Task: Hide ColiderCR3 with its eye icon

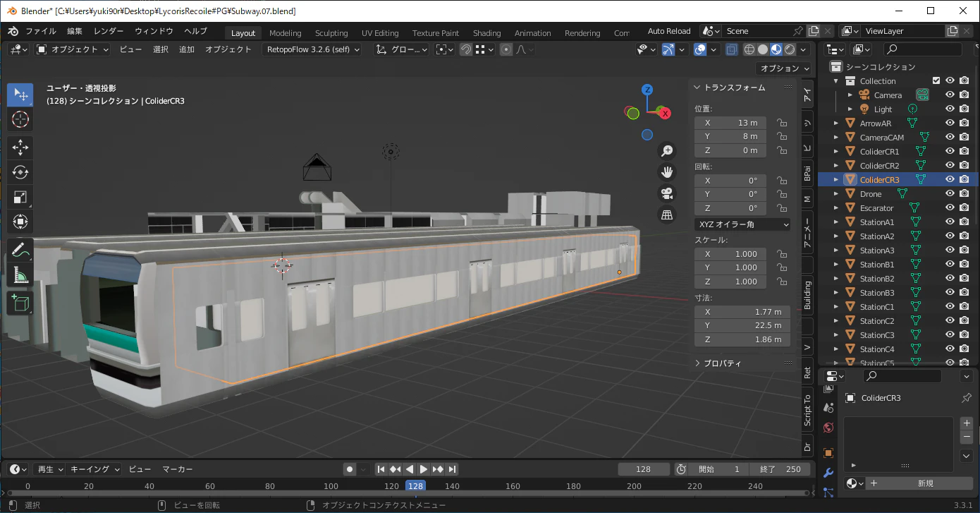Action: (x=950, y=179)
